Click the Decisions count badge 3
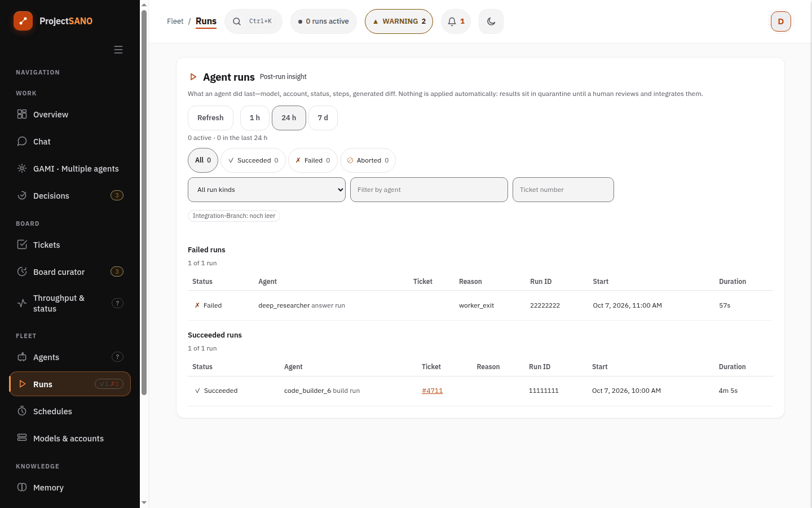 click(117, 195)
